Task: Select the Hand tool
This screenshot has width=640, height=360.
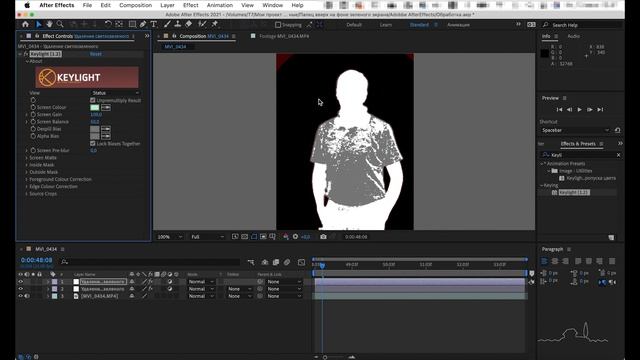Action: [x=49, y=24]
